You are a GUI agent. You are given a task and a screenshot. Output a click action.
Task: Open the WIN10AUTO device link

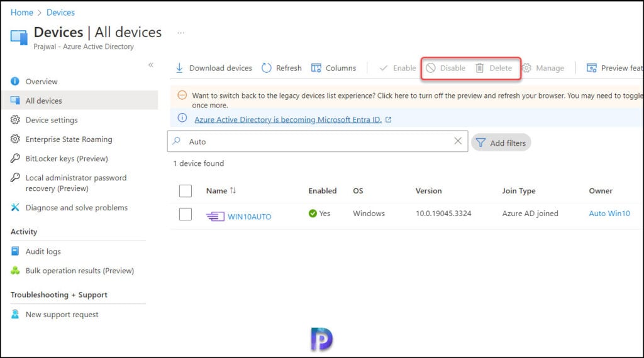click(249, 217)
